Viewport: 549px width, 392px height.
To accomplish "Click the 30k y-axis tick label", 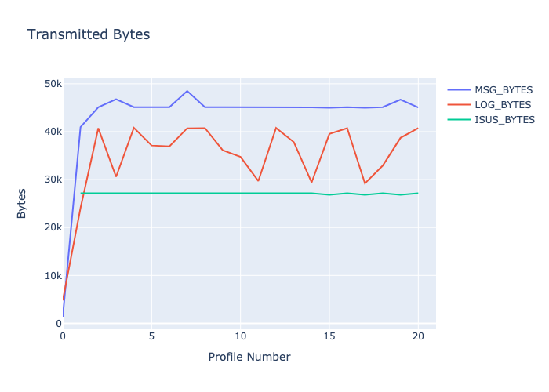I will (53, 180).
